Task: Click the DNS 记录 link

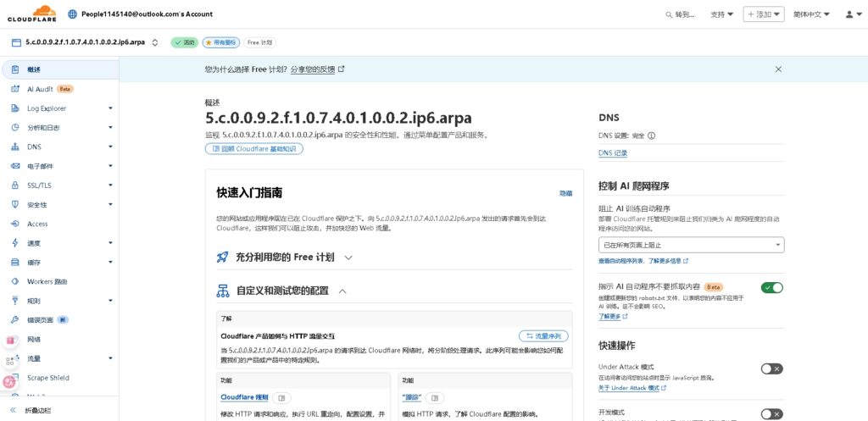Action: 613,153
